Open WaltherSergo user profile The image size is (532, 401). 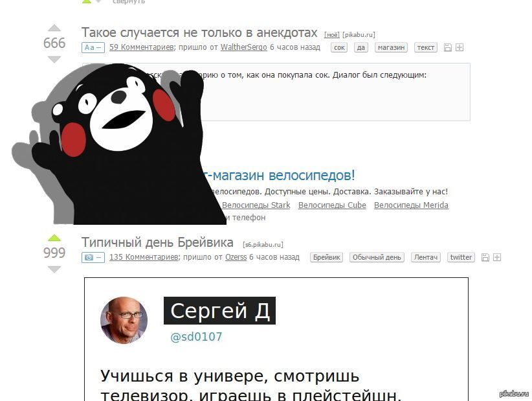point(243,47)
